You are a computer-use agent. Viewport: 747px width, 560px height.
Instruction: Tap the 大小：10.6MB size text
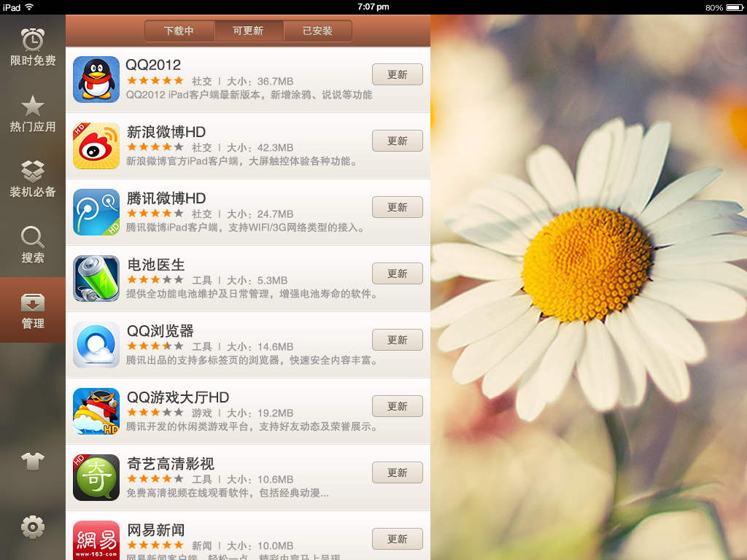pyautogui.click(x=260, y=480)
